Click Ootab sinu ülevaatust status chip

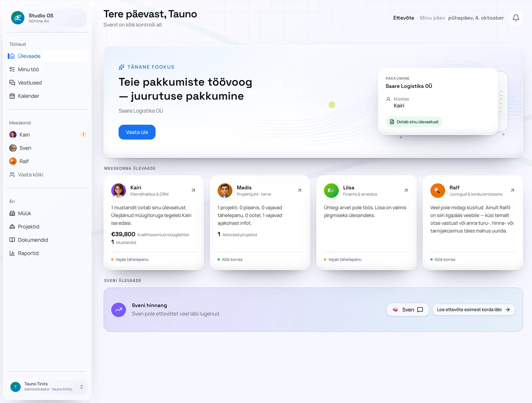pyautogui.click(x=414, y=122)
